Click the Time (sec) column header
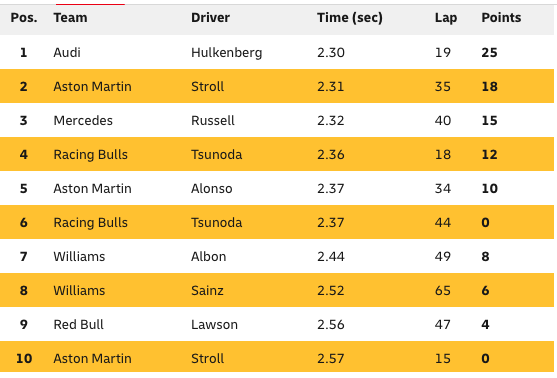This screenshot has height=378, width=557. [x=350, y=18]
